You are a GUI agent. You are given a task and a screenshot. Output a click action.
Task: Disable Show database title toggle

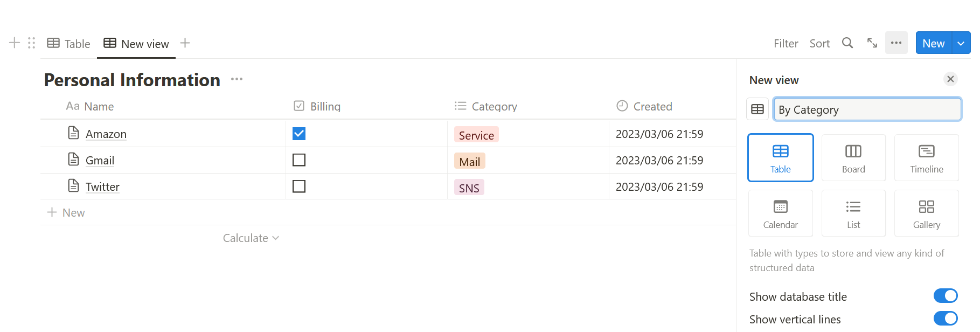pos(946,296)
